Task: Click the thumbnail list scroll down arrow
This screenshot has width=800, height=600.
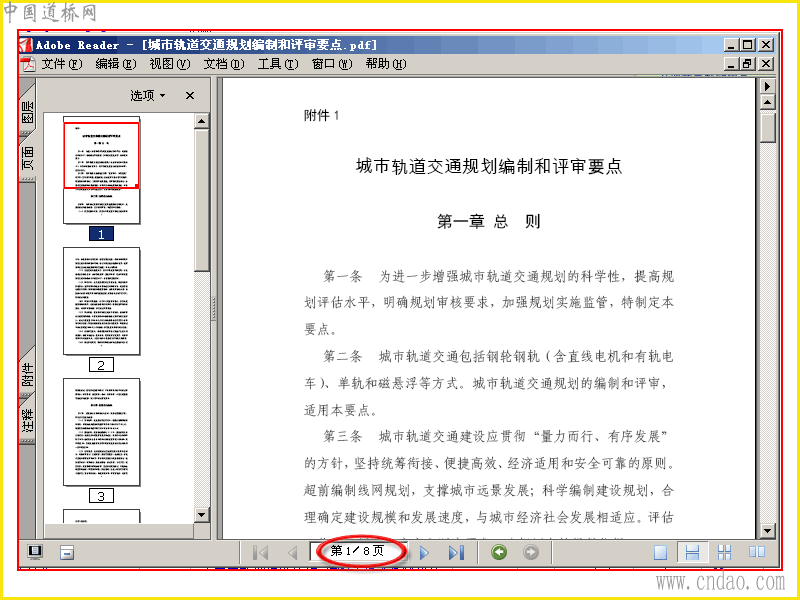Action: point(202,515)
